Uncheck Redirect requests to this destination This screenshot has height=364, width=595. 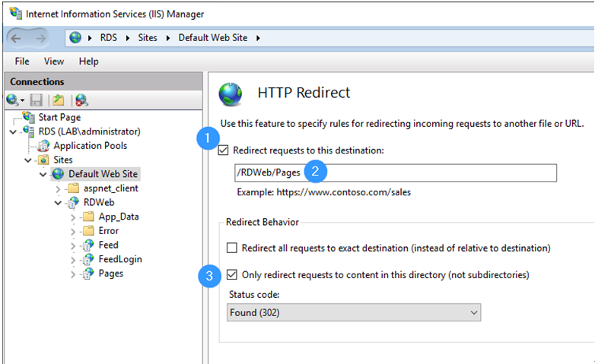click(223, 150)
